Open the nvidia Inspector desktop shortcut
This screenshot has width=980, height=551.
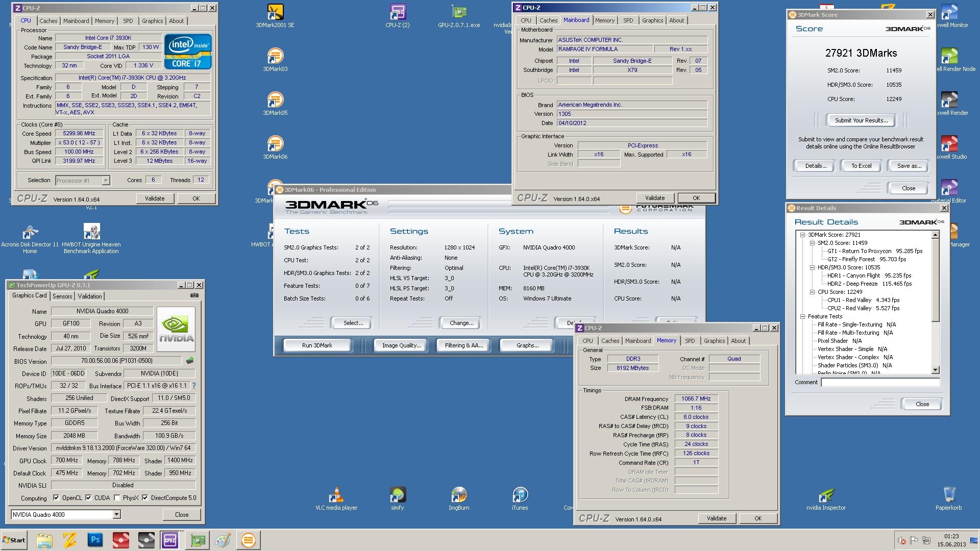[826, 498]
